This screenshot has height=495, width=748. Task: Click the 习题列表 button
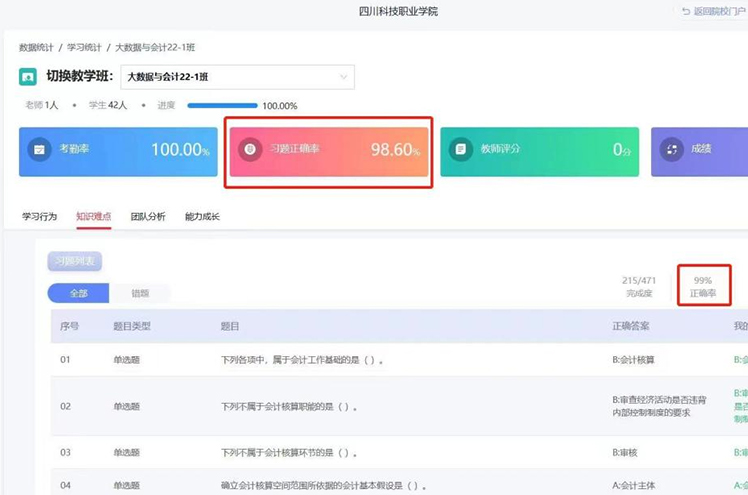(74, 262)
